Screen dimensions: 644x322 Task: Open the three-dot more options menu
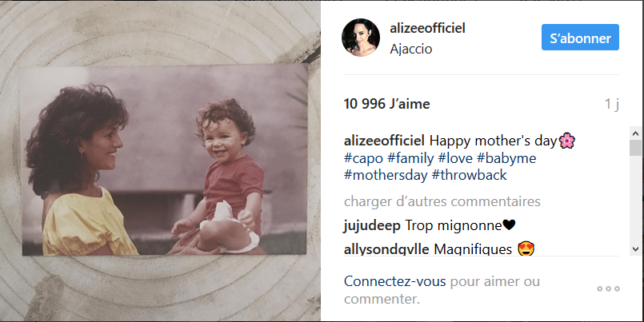point(608,288)
